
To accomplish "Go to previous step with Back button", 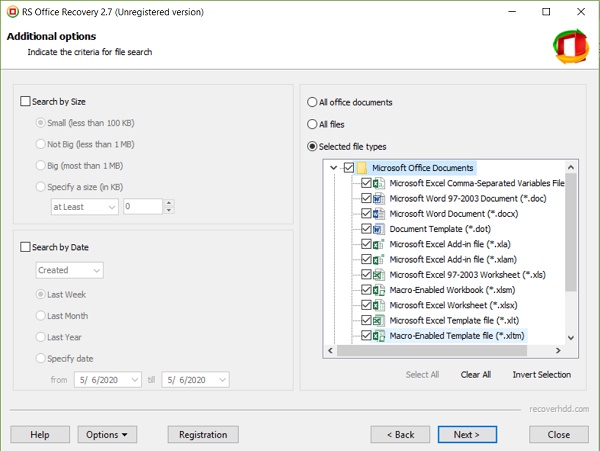I will 400,435.
